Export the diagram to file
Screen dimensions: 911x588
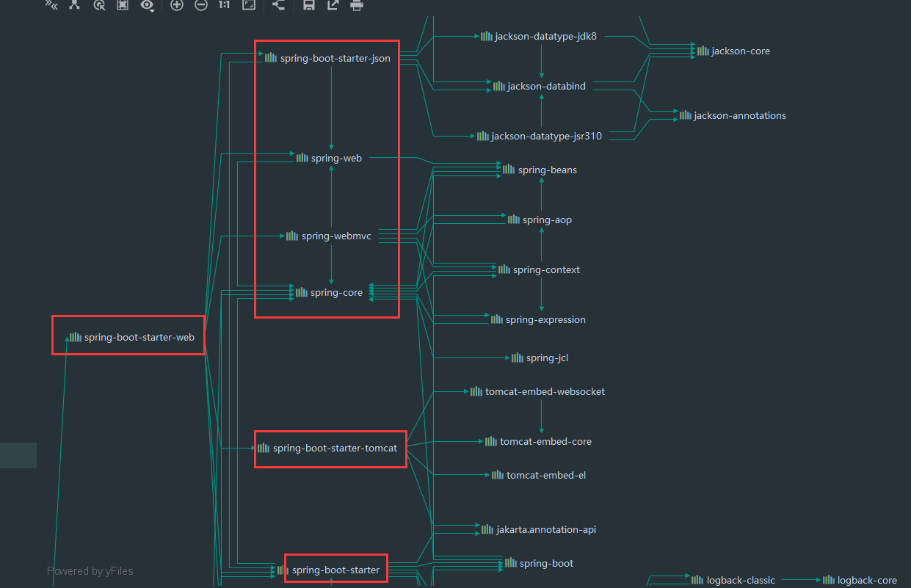point(333,5)
